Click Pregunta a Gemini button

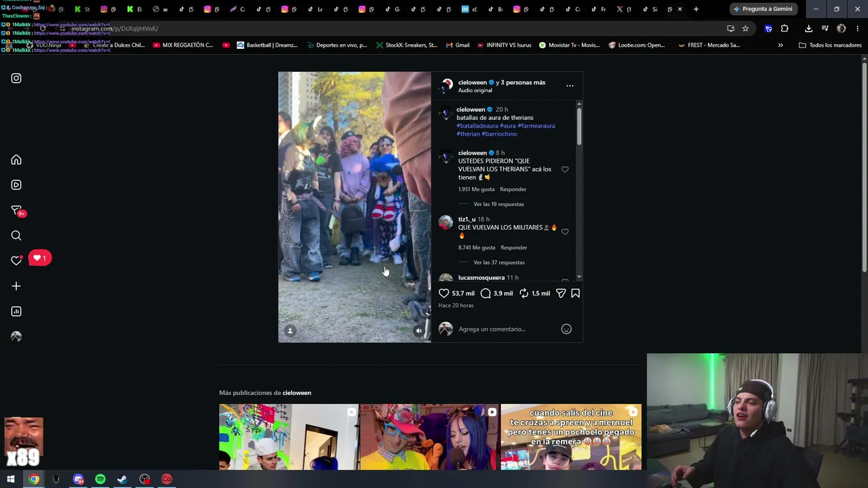tap(763, 9)
